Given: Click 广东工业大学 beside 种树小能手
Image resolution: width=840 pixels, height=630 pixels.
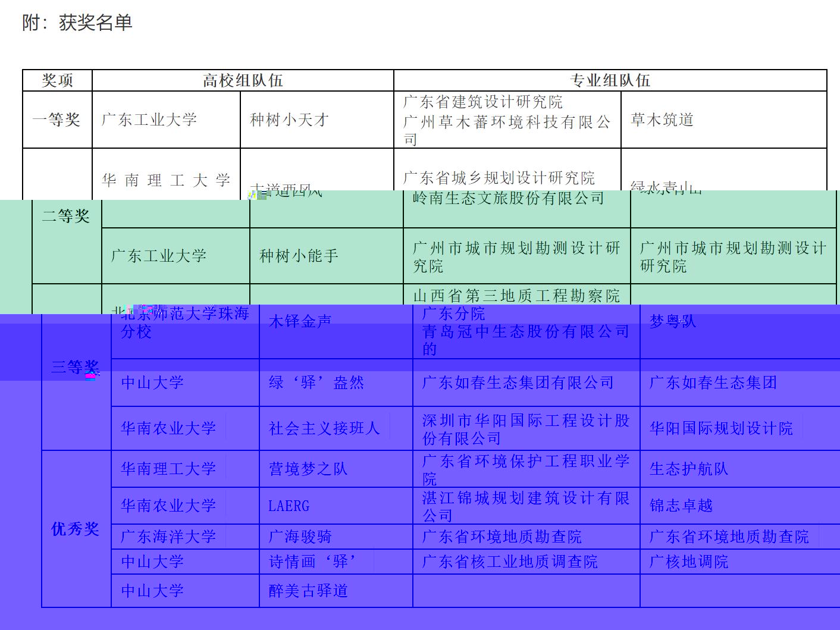Looking at the screenshot, I should click(x=159, y=256).
